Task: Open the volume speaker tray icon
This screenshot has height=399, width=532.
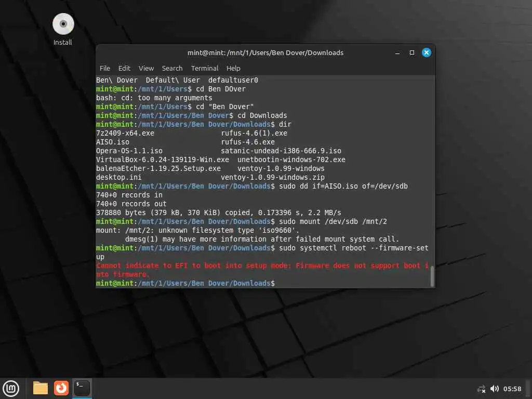Action: (495, 389)
